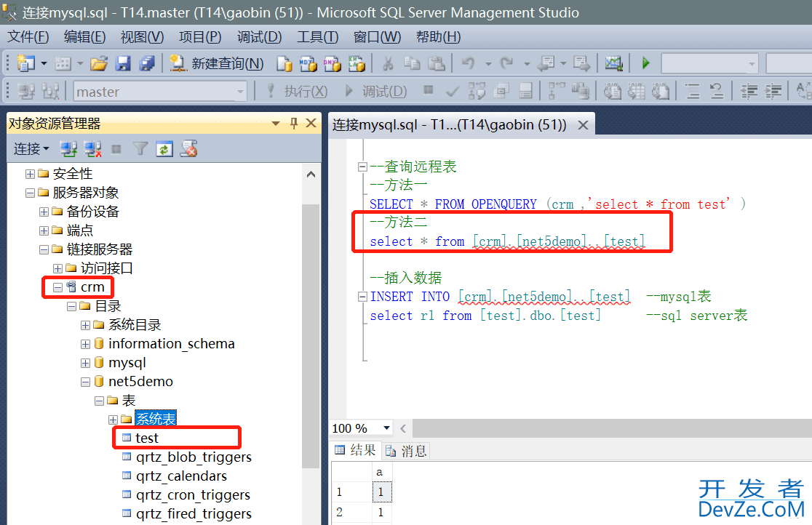Click the 执行(X) execute button
812x525 pixels.
click(296, 92)
